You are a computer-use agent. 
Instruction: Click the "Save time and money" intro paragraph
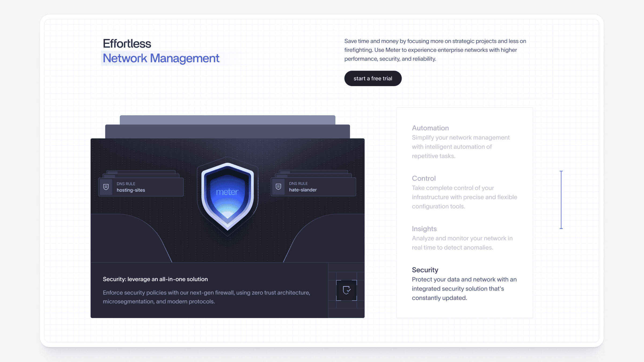tap(435, 50)
